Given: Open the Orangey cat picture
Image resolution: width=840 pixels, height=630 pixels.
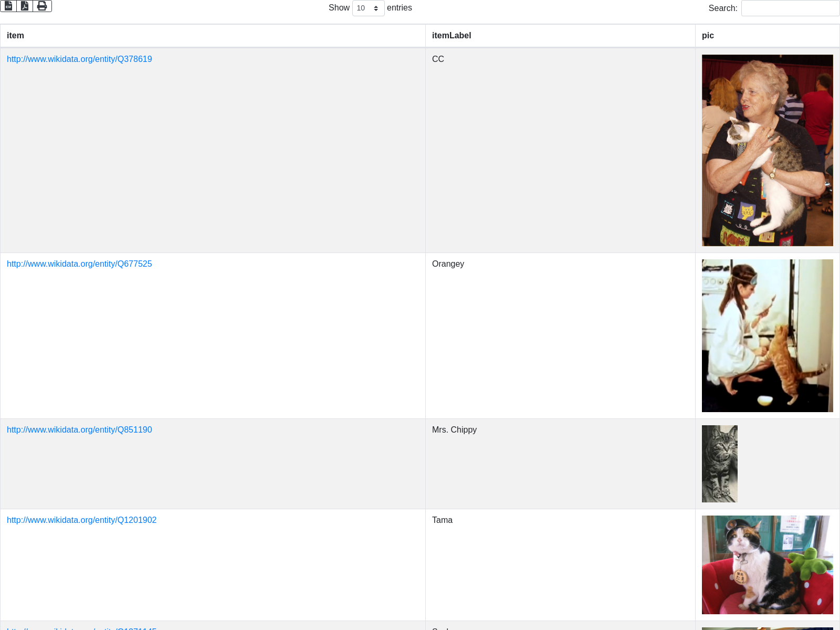Looking at the screenshot, I should point(767,335).
